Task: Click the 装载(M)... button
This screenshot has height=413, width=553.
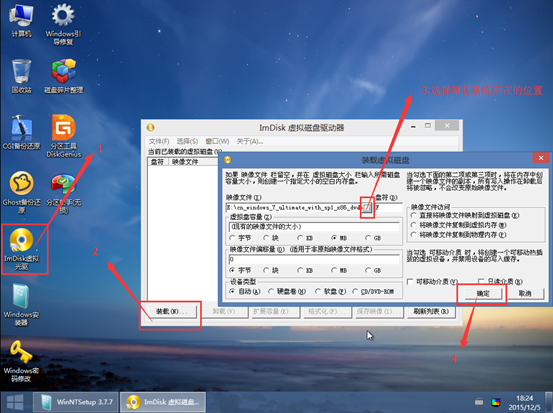Action: (172, 311)
